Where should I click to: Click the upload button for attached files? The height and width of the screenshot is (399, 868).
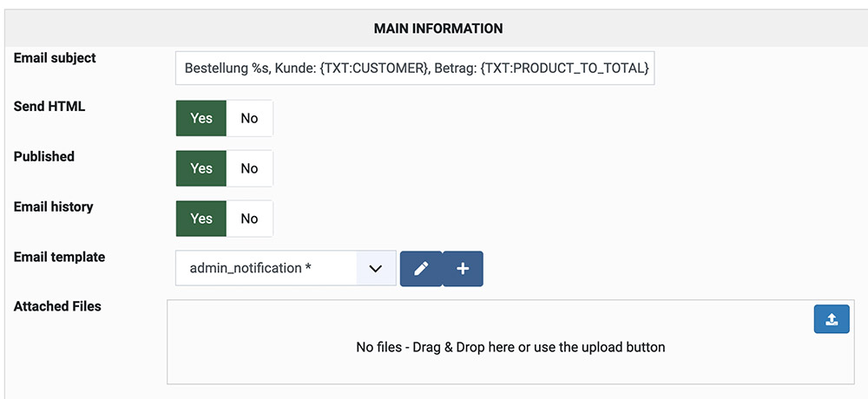[832, 320]
